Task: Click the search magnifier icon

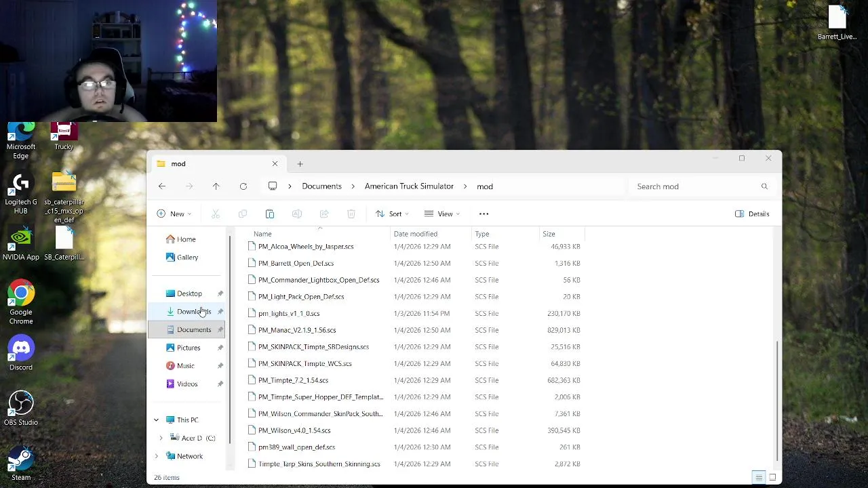Action: point(764,186)
